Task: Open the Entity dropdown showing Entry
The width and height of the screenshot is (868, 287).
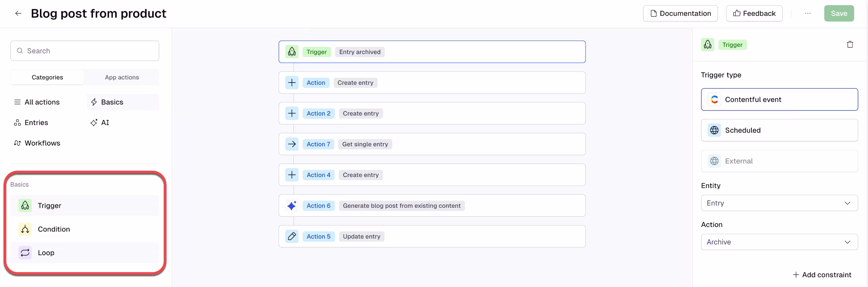Action: [779, 203]
